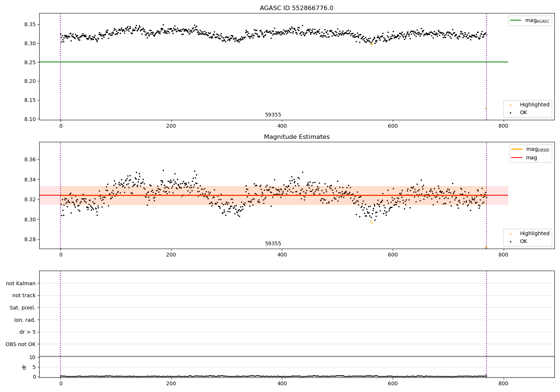Click the 8.36 y-axis tick label
This screenshot has height=392, width=560.
tap(29, 160)
